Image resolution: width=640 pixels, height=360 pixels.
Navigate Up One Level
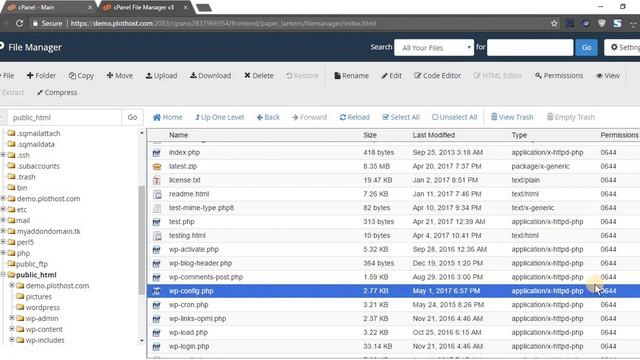219,117
